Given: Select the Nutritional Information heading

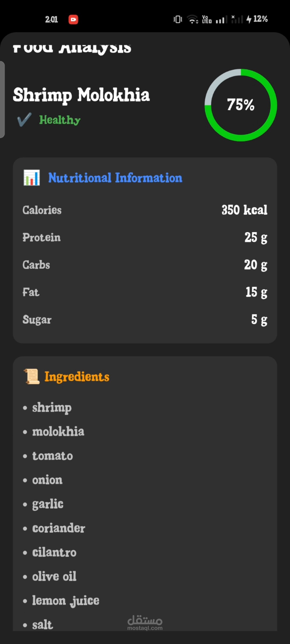Looking at the screenshot, I should (115, 178).
